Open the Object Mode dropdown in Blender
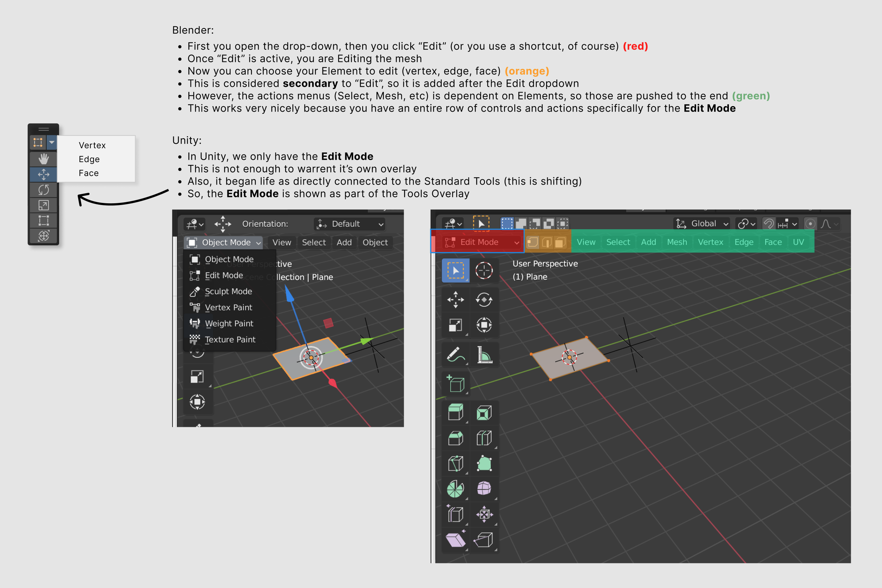Screen dimensions: 882x588 [224, 243]
